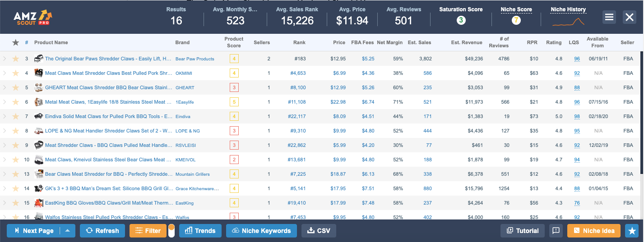This screenshot has width=644, height=242.
Task: Sort by Rank column header
Action: point(299,42)
